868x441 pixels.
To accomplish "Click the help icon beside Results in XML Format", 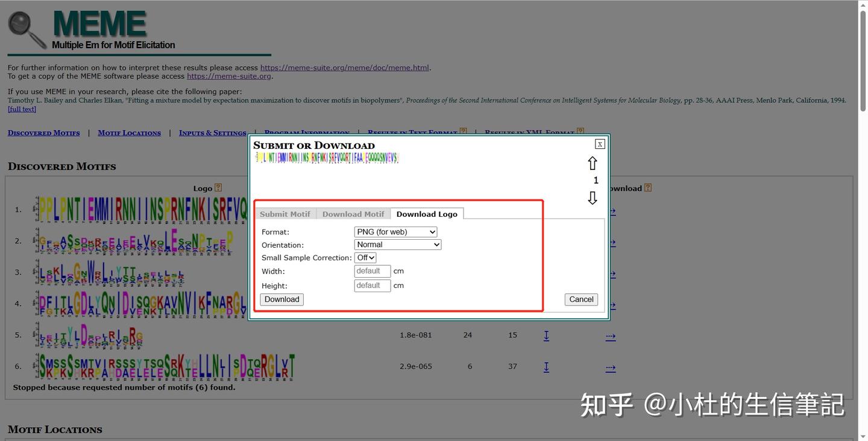I will (x=580, y=130).
